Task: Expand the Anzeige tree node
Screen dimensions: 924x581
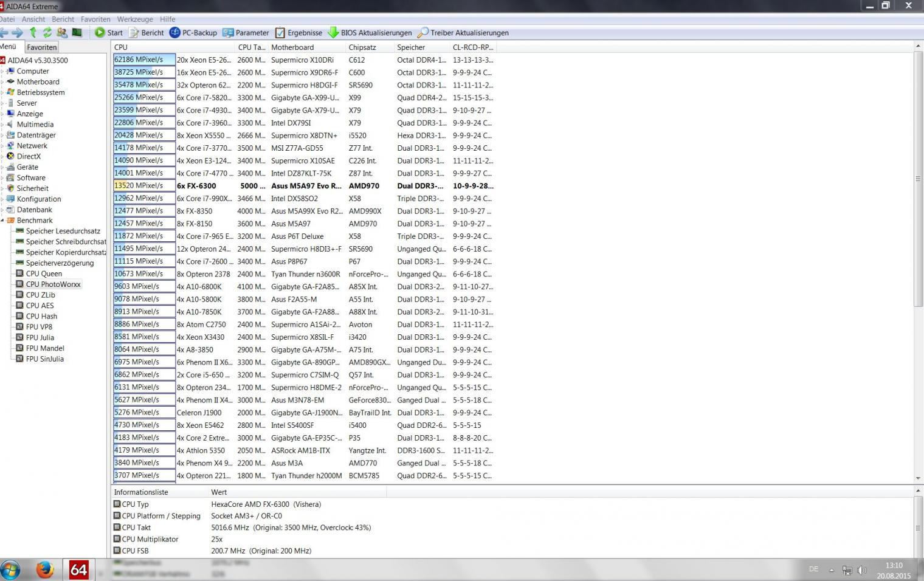Action: [x=2, y=114]
